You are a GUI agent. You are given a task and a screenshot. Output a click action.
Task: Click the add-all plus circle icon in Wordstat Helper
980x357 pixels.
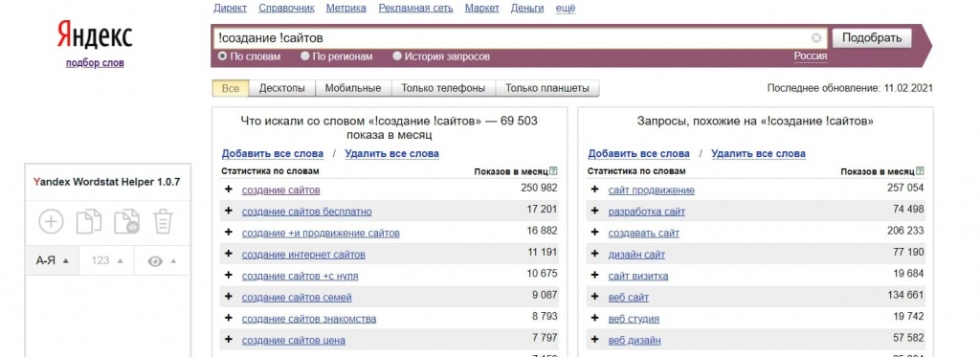(52, 221)
